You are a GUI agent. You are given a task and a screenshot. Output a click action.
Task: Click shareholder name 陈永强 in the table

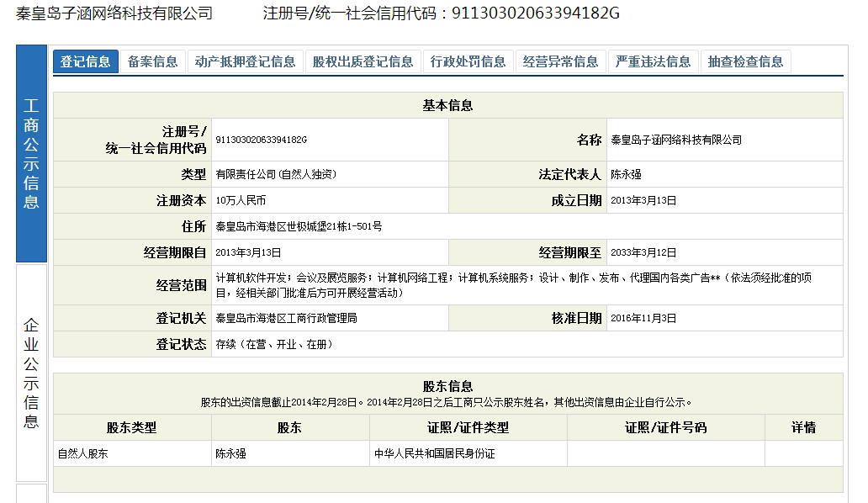pos(229,453)
